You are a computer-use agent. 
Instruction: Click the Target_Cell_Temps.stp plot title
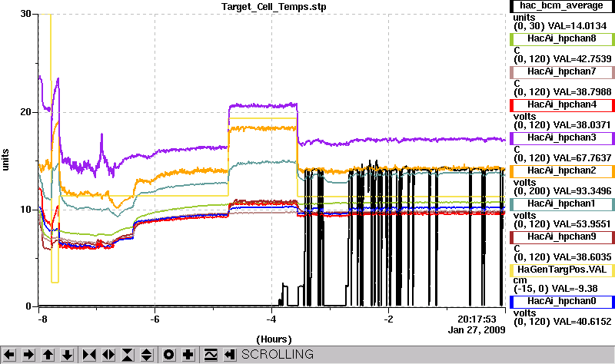click(274, 7)
